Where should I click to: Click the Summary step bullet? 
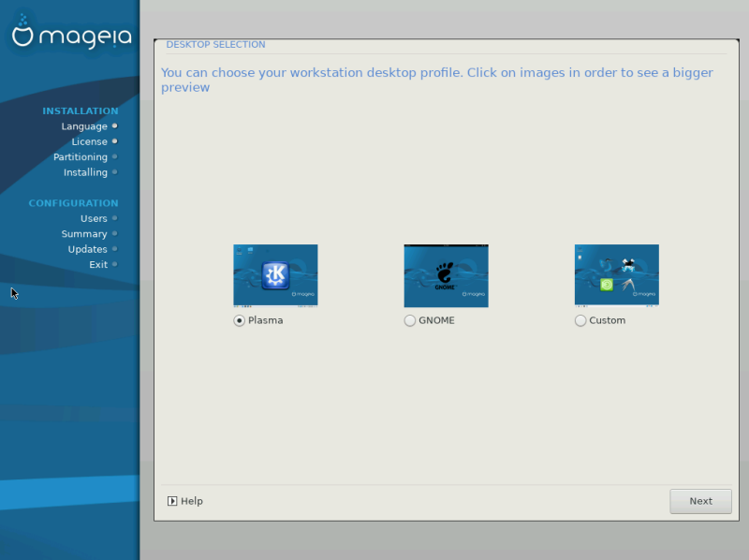pyautogui.click(x=114, y=234)
